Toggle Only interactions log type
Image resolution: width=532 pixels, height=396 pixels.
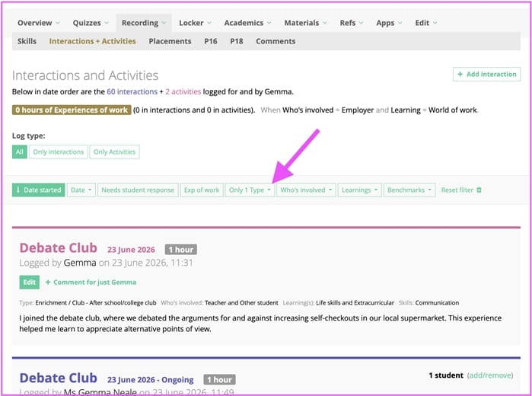(59, 152)
